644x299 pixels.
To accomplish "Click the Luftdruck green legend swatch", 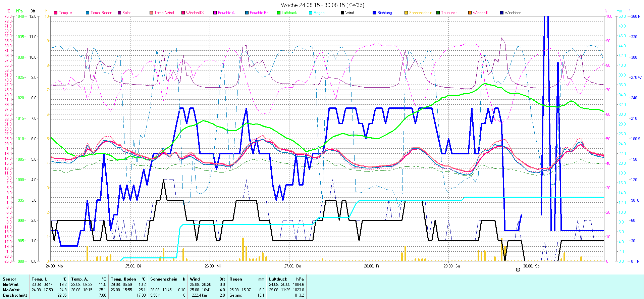I will pyautogui.click(x=279, y=13).
